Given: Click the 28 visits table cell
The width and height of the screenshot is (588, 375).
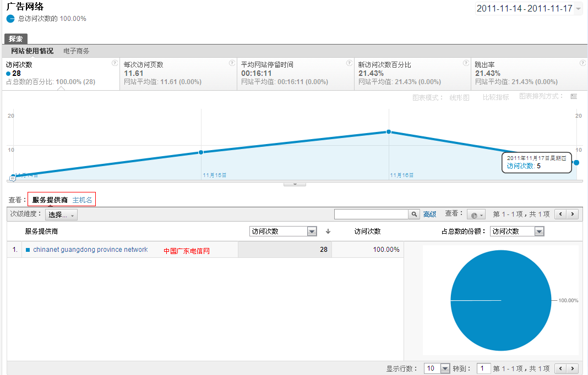Looking at the screenshot, I should click(285, 250).
